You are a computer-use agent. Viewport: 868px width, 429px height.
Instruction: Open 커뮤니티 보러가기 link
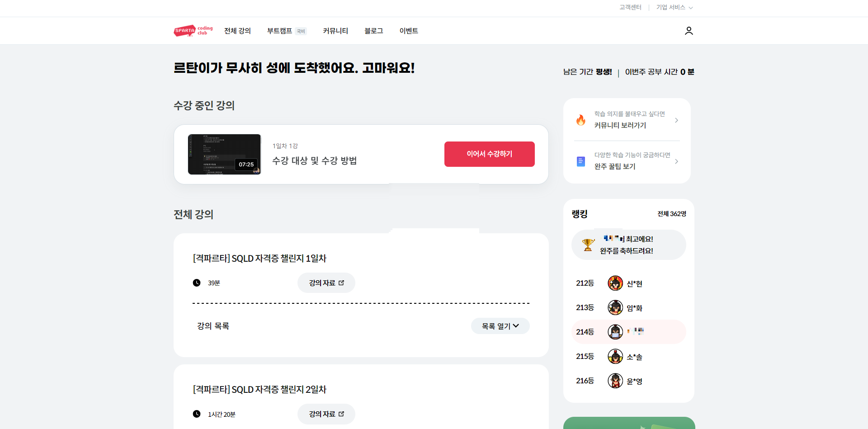[620, 125]
